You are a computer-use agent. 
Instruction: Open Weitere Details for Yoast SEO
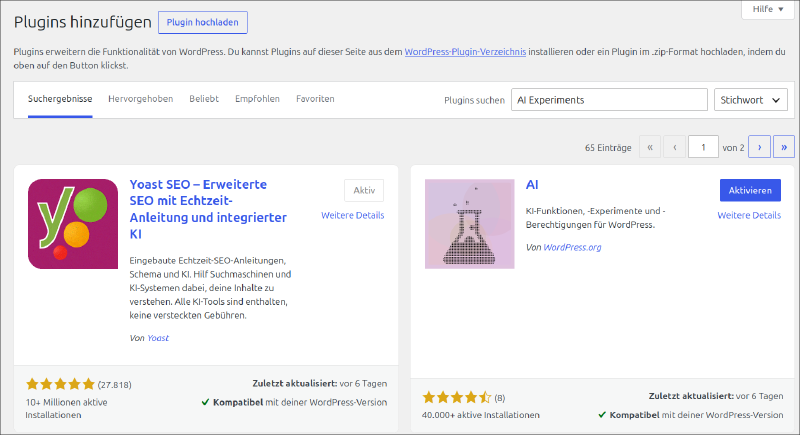(353, 215)
